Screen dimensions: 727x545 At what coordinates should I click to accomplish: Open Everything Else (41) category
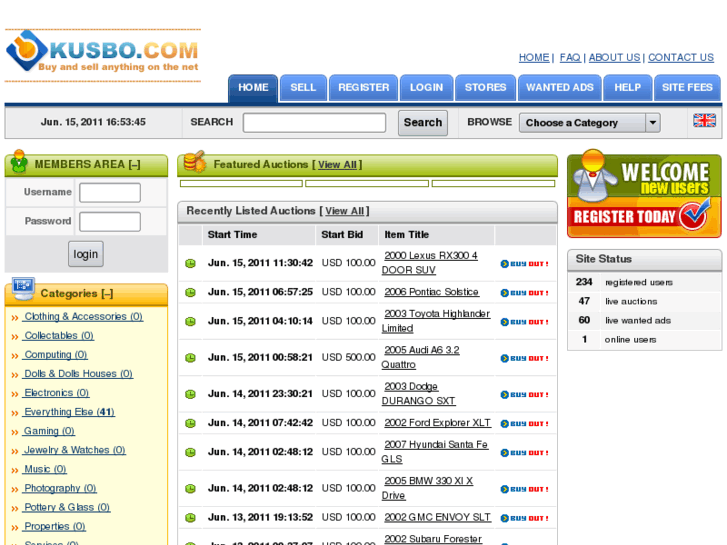(70, 412)
